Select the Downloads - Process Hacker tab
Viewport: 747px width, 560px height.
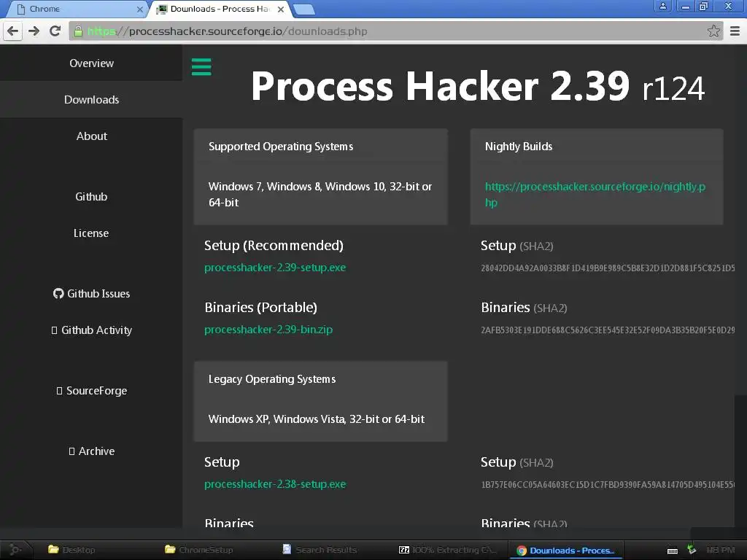tap(220, 9)
